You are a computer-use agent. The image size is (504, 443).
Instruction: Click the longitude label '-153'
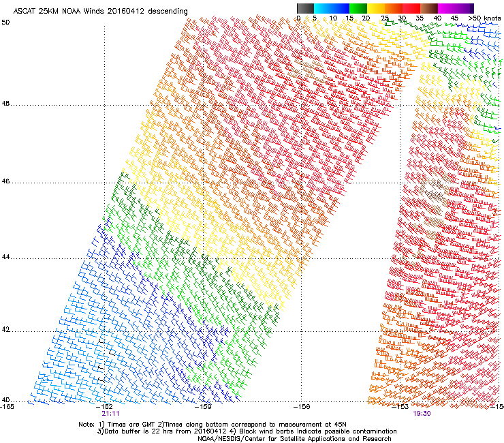pyautogui.click(x=400, y=406)
